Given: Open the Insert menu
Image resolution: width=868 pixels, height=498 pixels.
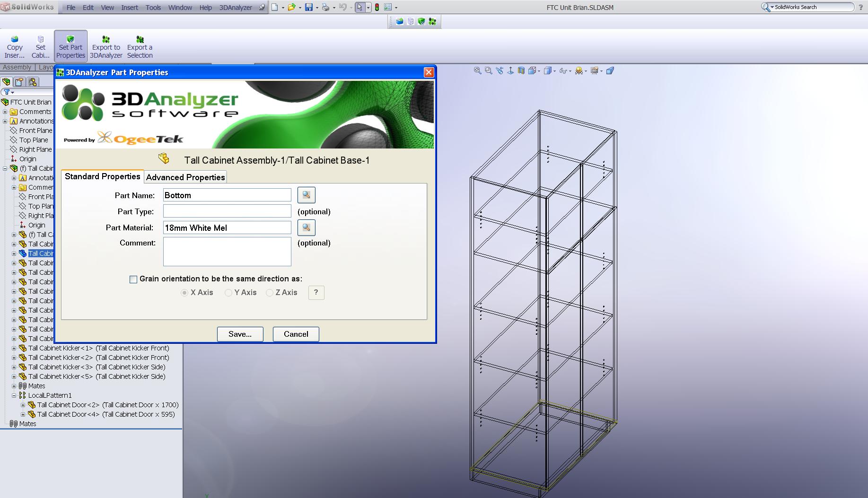Looking at the screenshot, I should tap(130, 8).
